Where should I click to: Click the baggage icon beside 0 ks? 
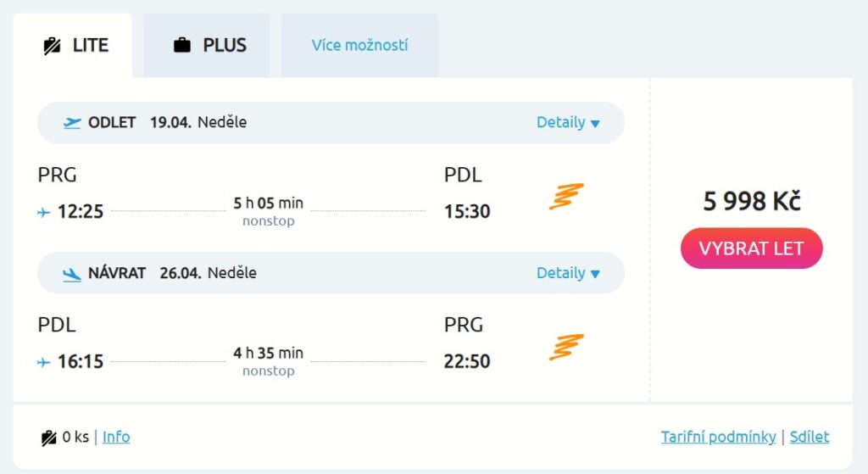pos(49,438)
